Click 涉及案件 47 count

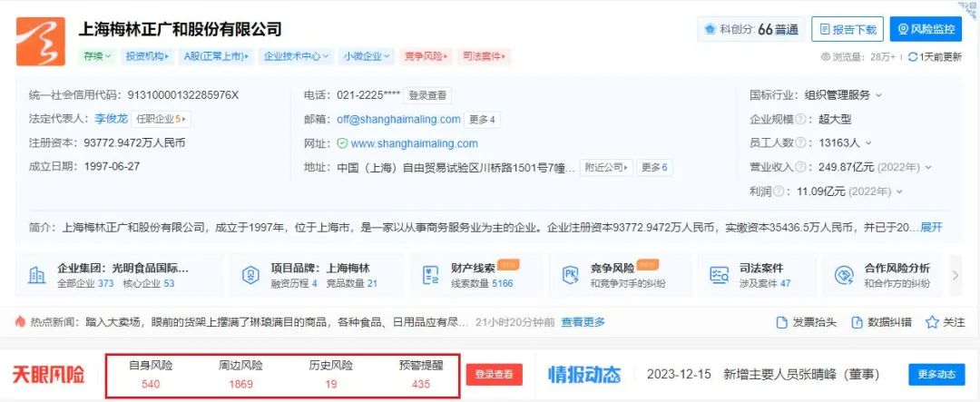766,283
